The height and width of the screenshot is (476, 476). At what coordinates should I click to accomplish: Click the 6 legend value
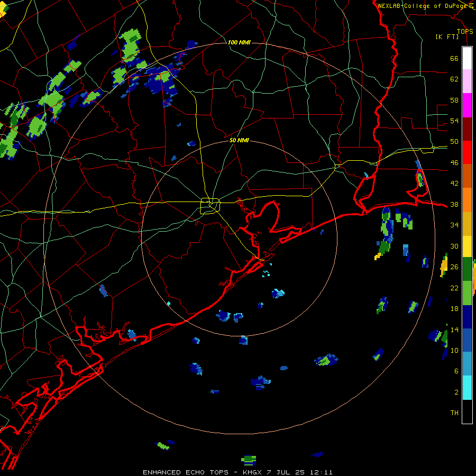pyautogui.click(x=456, y=371)
